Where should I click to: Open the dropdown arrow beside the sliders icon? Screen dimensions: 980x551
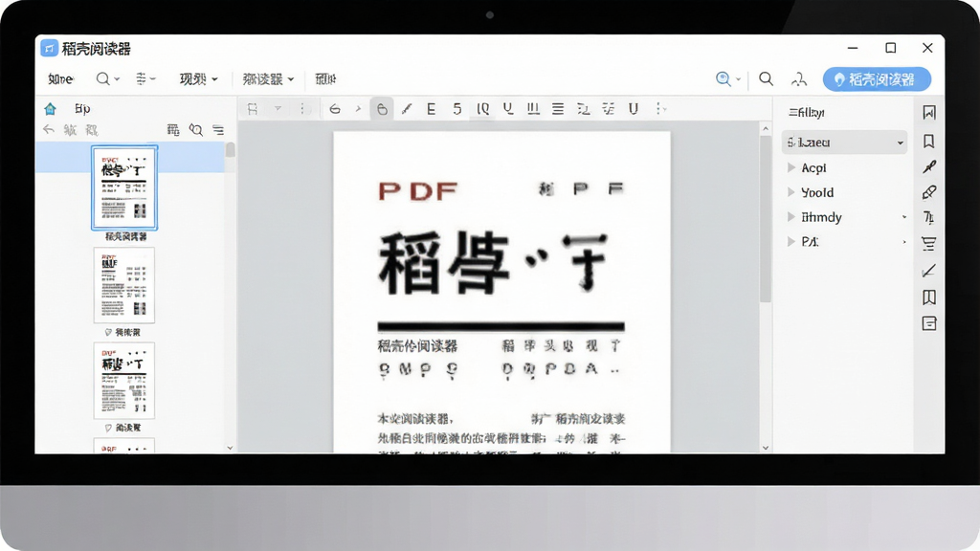tap(152, 79)
